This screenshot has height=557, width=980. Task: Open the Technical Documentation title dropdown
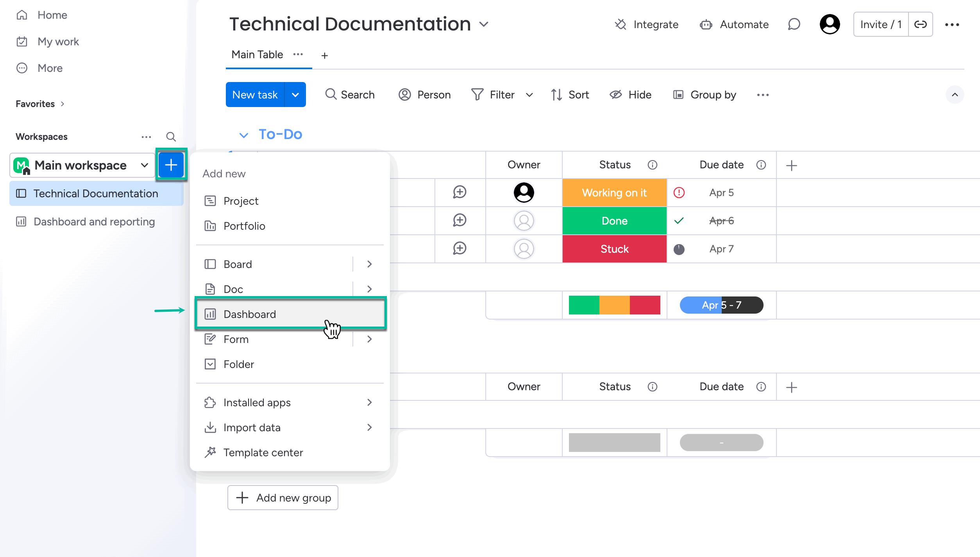[x=483, y=24]
